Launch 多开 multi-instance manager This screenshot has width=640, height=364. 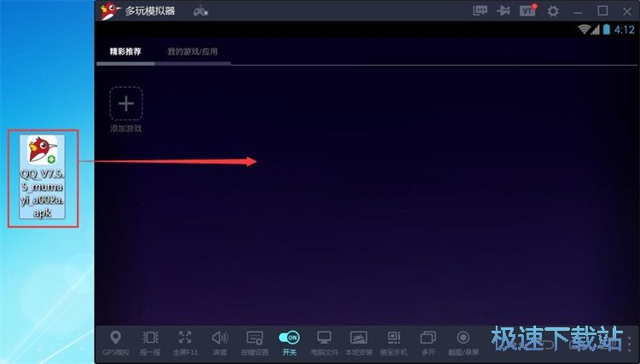(x=428, y=343)
